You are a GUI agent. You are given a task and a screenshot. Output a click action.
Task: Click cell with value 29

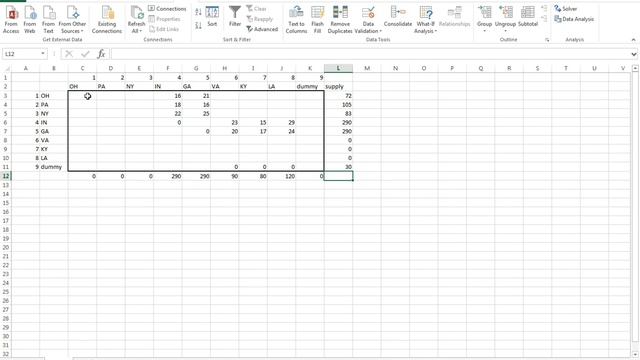282,122
